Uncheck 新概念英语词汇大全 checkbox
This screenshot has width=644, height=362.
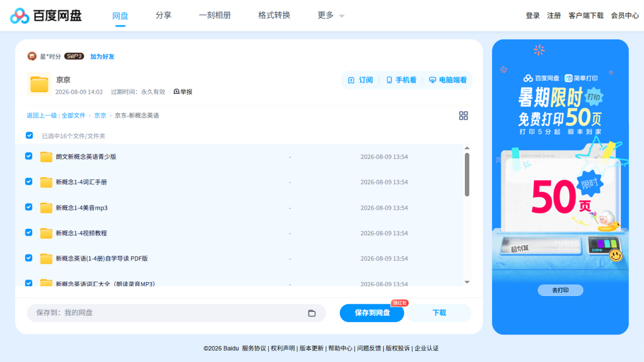(x=29, y=283)
